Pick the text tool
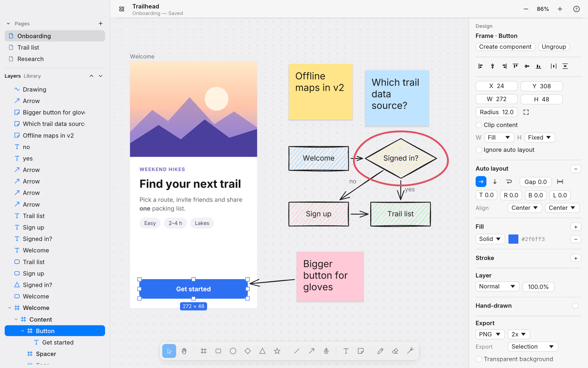The width and height of the screenshot is (588, 368). pos(346,351)
